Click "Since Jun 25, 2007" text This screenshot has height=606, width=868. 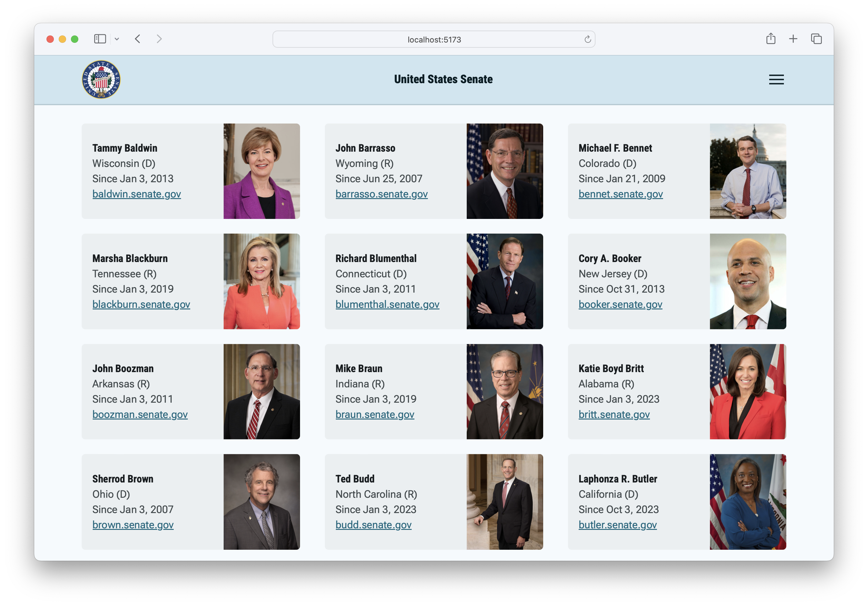379,179
